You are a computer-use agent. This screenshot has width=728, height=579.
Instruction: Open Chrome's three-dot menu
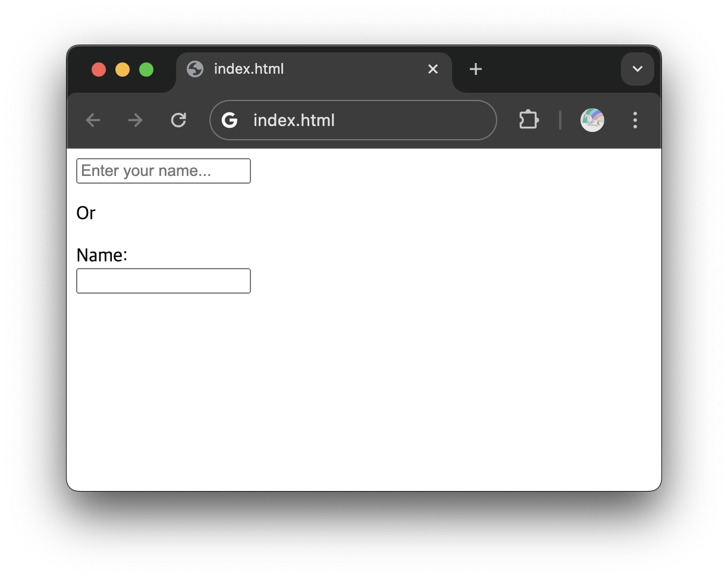(635, 120)
